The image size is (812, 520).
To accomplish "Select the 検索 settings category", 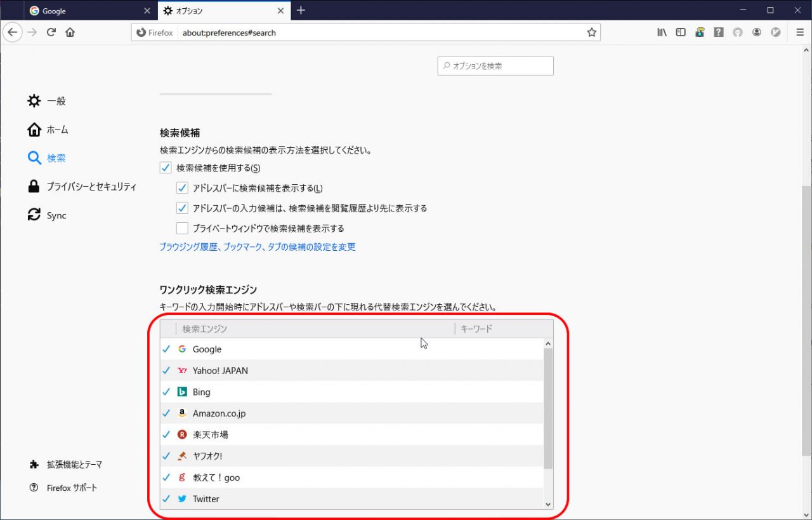I will click(47, 158).
